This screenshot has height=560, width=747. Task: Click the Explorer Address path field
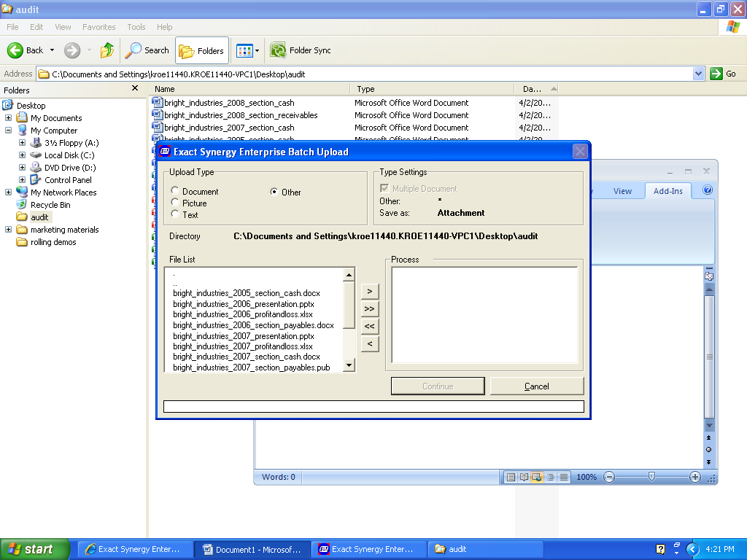[365, 74]
